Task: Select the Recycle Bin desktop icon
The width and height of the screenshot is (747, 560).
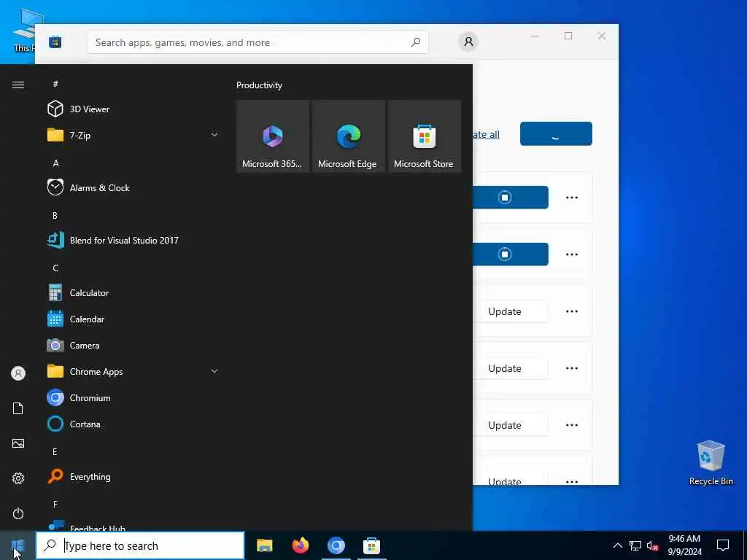Action: click(x=711, y=463)
